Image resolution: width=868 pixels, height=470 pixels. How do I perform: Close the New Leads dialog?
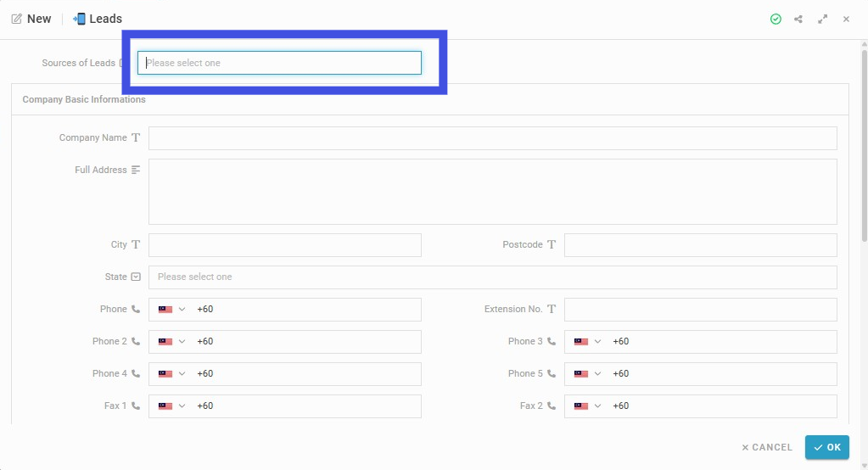click(x=846, y=20)
